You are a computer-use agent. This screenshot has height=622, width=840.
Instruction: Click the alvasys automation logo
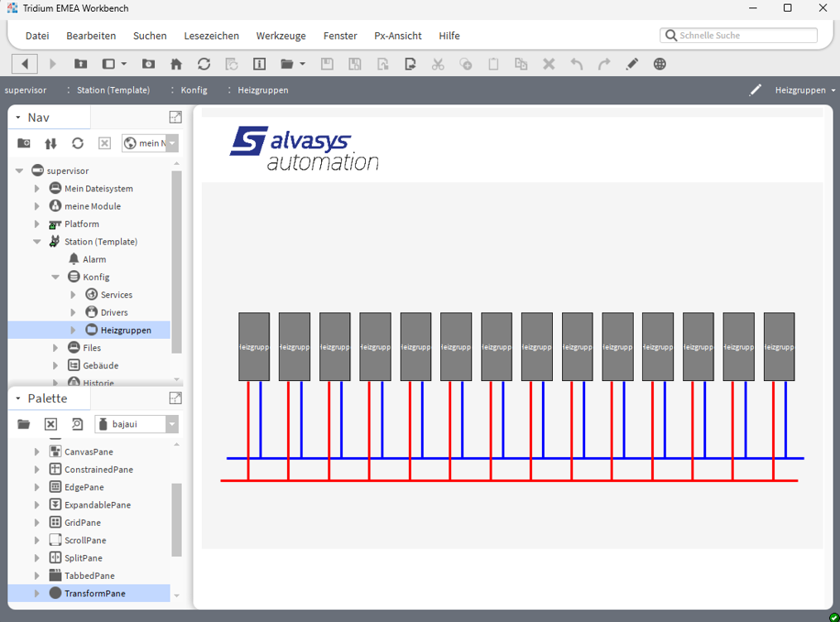(x=305, y=148)
